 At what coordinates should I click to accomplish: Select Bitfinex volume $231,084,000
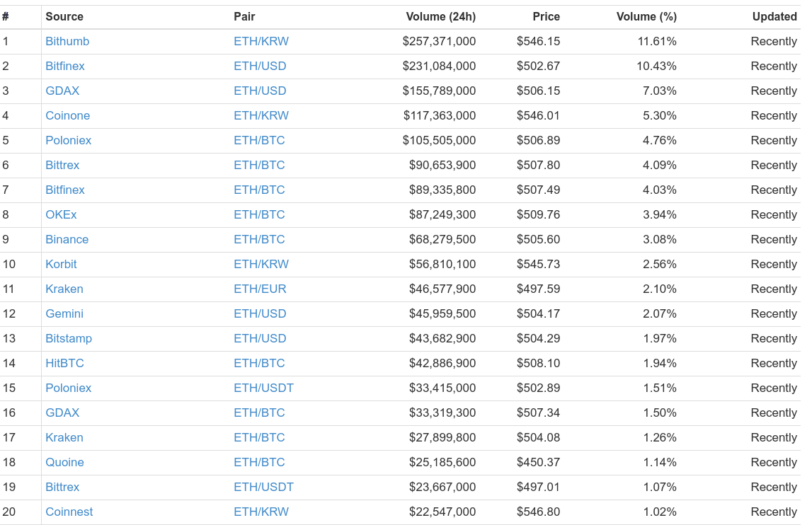pos(439,67)
